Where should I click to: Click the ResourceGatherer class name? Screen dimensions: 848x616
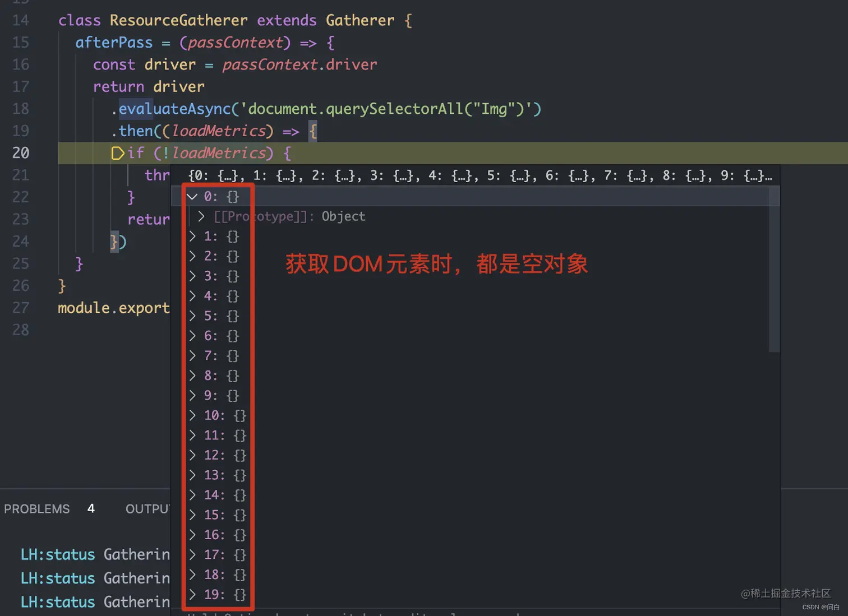(178, 21)
